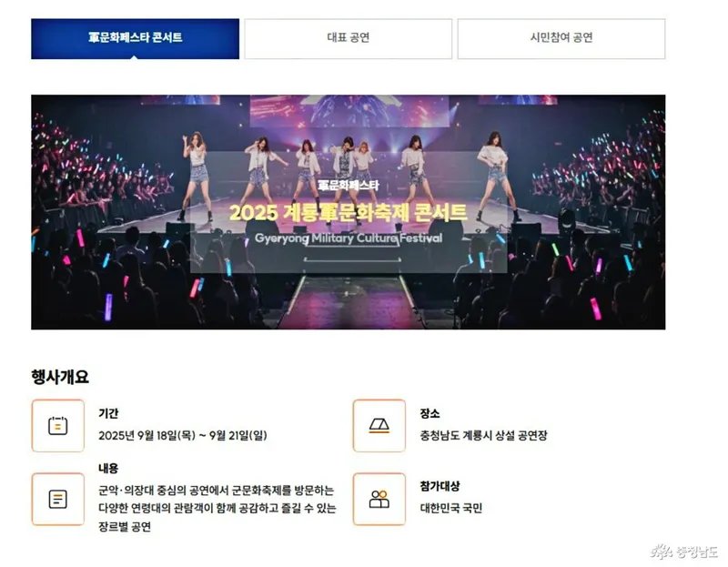
Task: Click the 장소 label
Action: (430, 413)
